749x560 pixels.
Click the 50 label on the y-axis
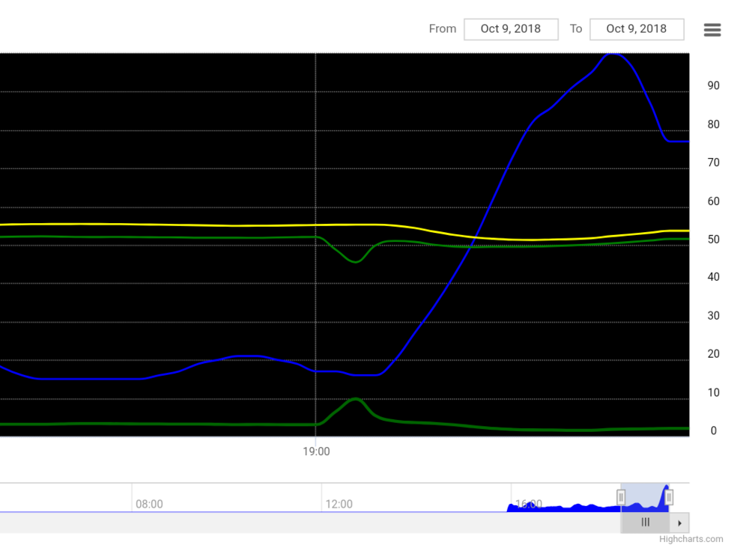click(714, 240)
